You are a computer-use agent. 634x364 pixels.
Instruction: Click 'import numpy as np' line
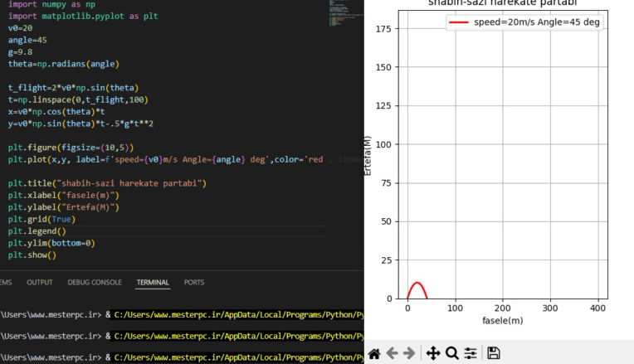pyautogui.click(x=51, y=4)
